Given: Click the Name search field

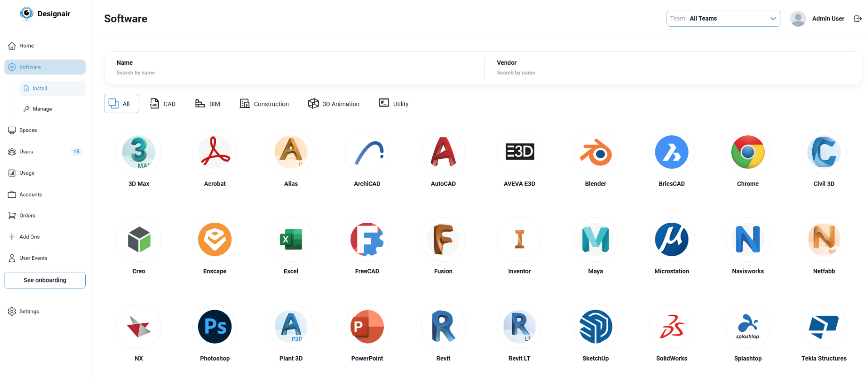Looking at the screenshot, I should tap(294, 72).
